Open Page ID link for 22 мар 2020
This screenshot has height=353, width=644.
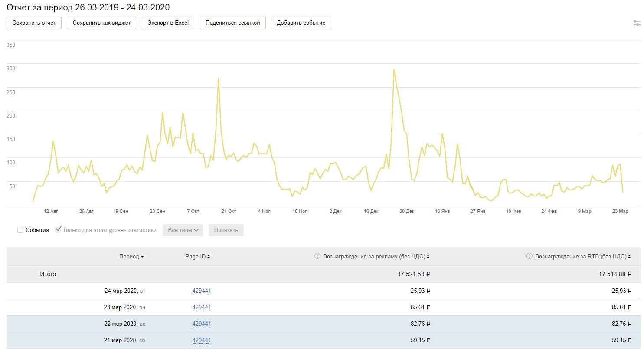coord(202,324)
